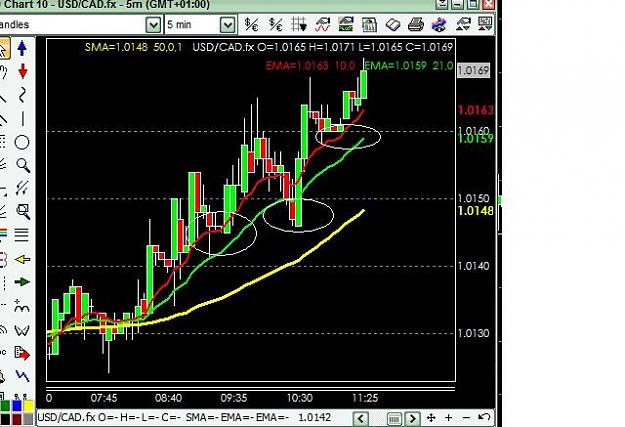Image resolution: width=625 pixels, height=427 pixels.
Task: Select the pointer cursor tool
Action: point(3,49)
